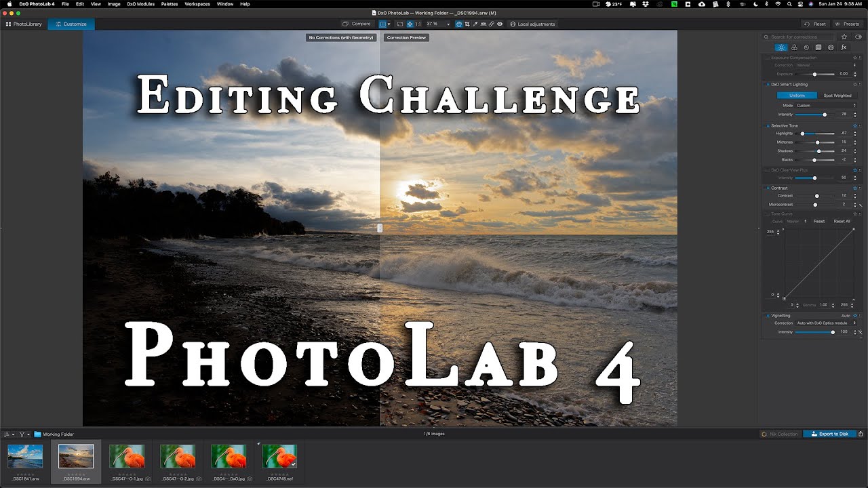Select the Horizon straighten tool
Image resolution: width=868 pixels, height=488 pixels.
tap(484, 24)
